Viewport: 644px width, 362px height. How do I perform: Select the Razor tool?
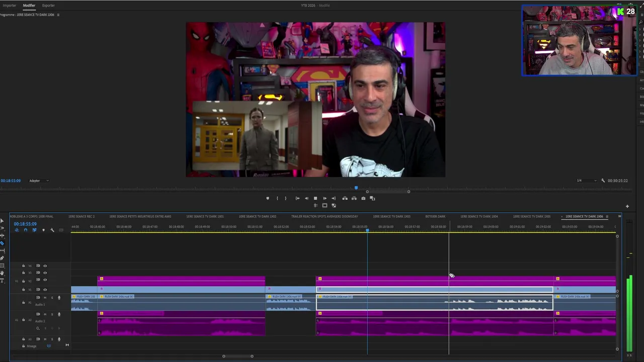pyautogui.click(x=2, y=243)
